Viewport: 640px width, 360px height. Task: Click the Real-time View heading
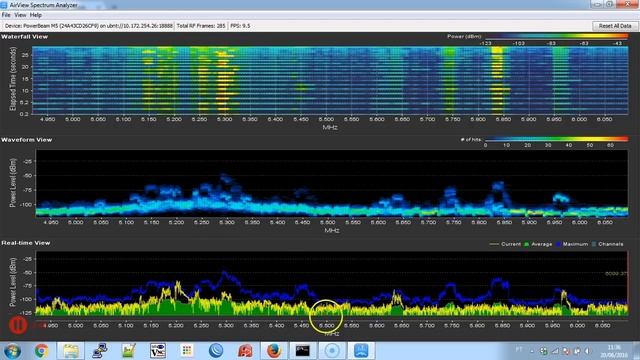pos(26,243)
